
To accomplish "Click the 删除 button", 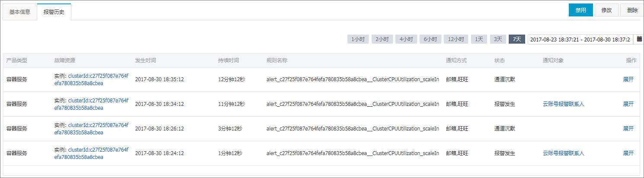I will point(632,10).
